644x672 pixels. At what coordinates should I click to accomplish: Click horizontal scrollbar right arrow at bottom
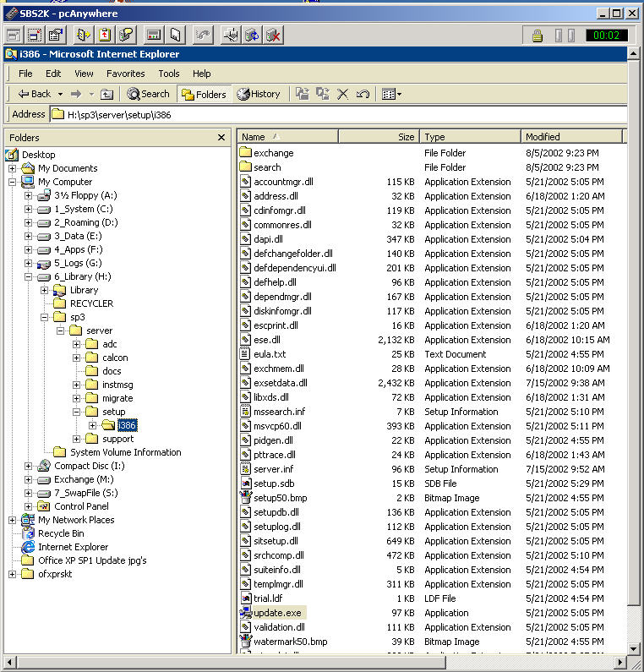click(x=620, y=662)
